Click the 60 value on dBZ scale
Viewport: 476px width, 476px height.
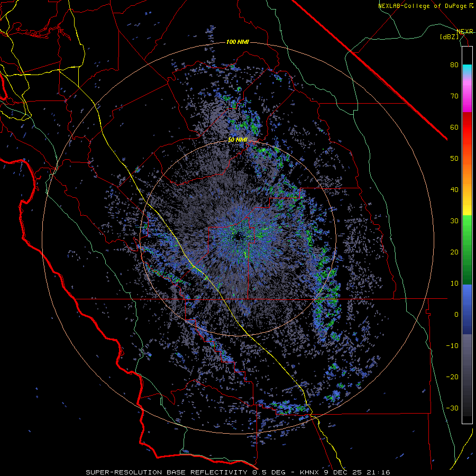pos(454,127)
